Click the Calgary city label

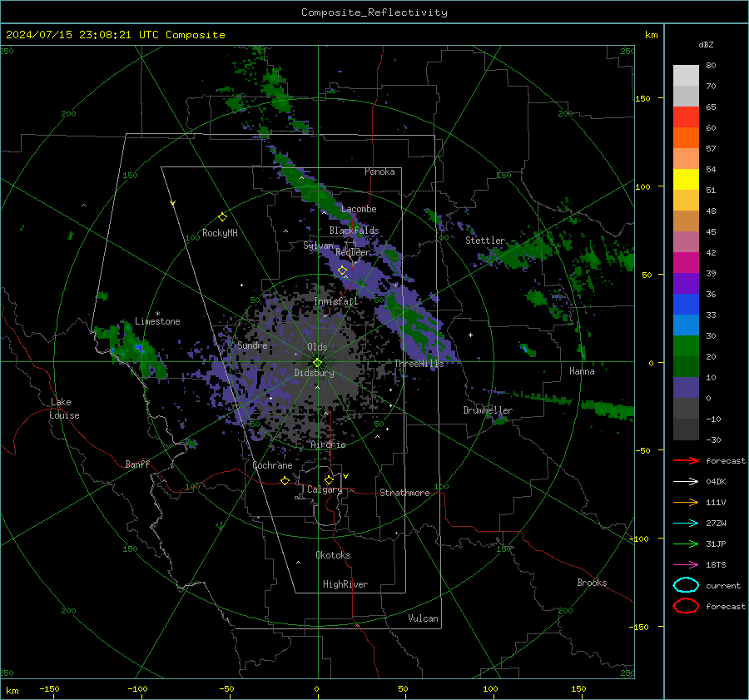coord(325,489)
